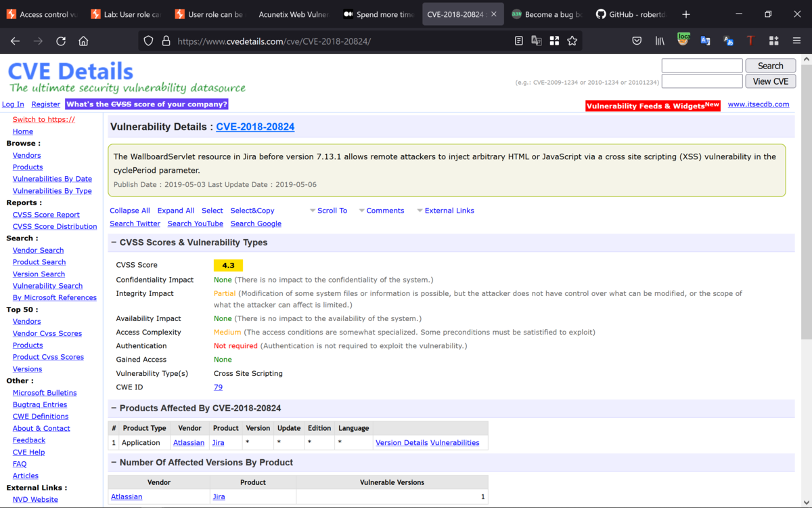
Task: Open Version Details link for Jira
Action: (x=401, y=443)
